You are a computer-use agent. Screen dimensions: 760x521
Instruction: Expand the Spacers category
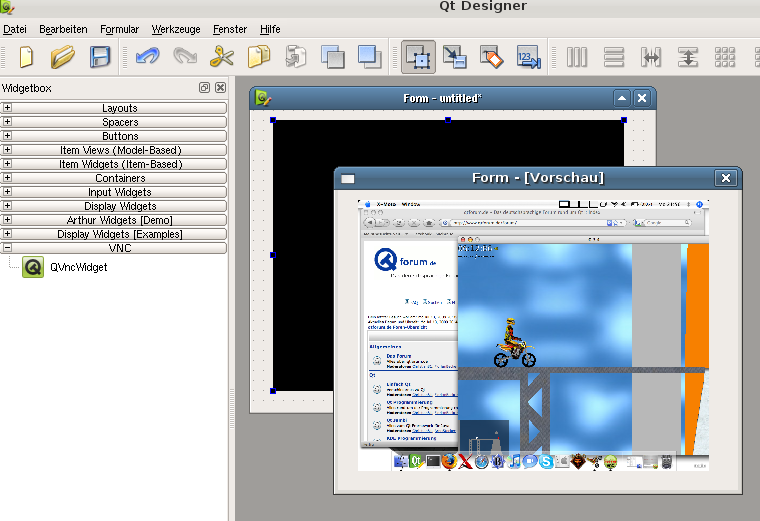pos(7,122)
